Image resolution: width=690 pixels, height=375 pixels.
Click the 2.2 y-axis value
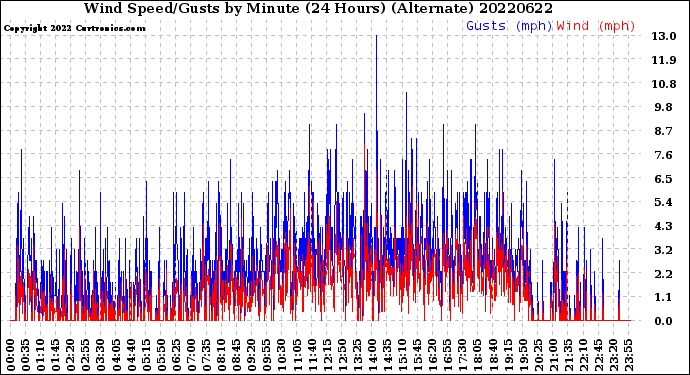point(664,274)
